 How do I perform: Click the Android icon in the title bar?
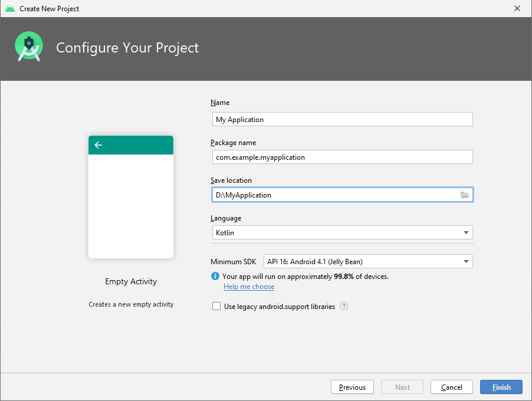(9, 8)
